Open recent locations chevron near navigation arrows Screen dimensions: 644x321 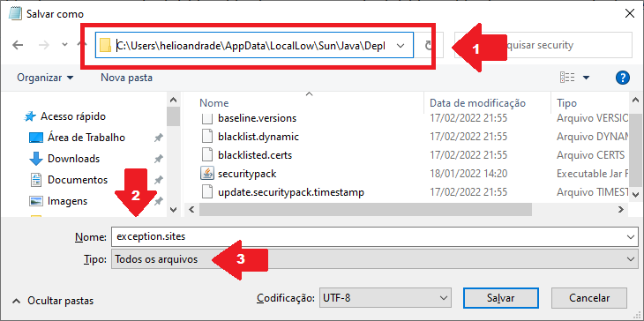coord(65,45)
